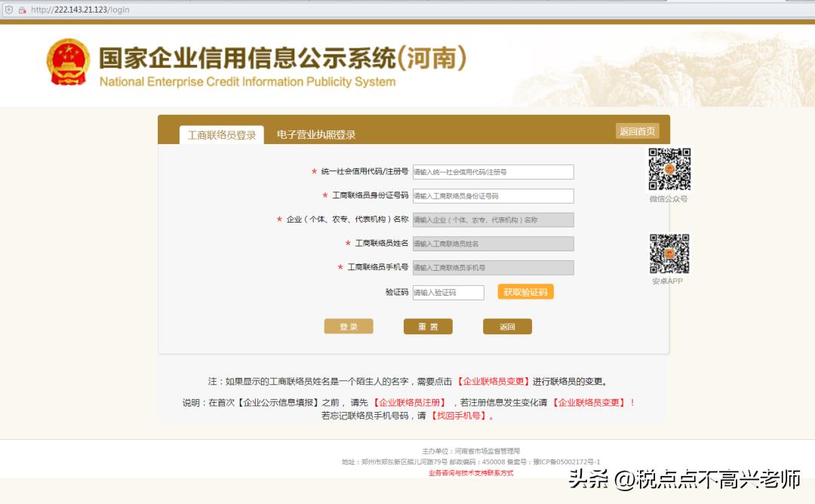Viewport: 815px width, 504px height.
Task: Hit the 重置 button
Action: tap(428, 327)
